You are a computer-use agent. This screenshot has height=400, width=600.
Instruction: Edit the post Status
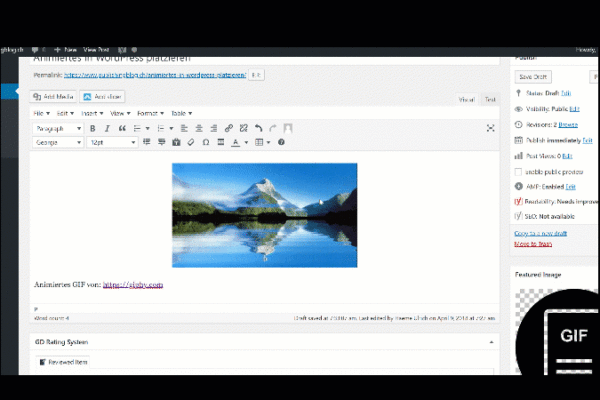coord(566,93)
